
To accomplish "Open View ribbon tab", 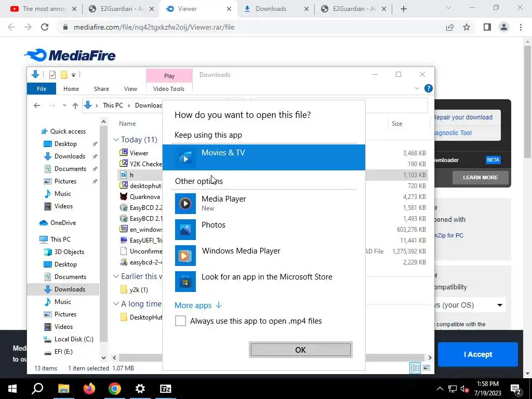I will (130, 89).
